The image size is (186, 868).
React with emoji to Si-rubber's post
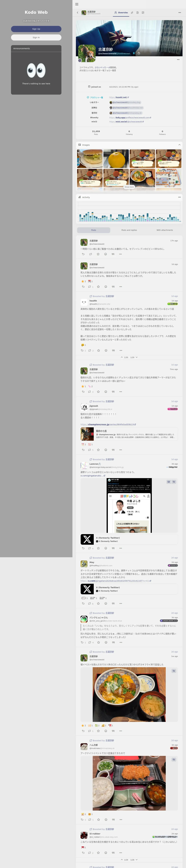[106, 853]
